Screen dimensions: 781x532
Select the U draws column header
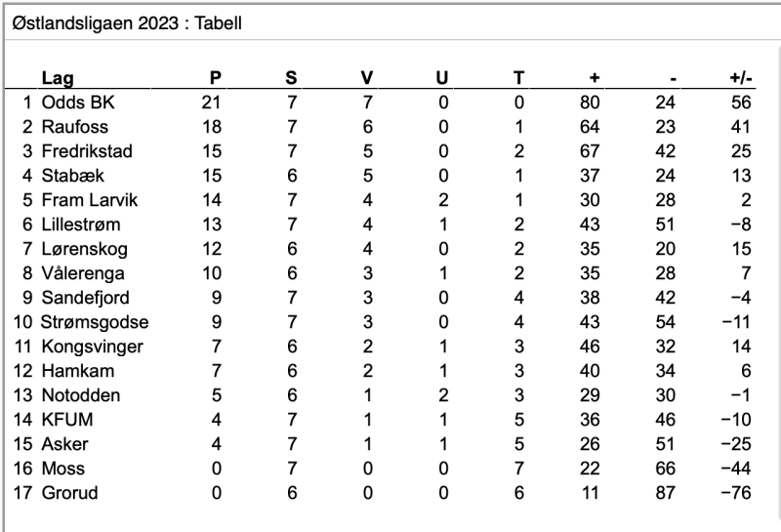tap(442, 78)
